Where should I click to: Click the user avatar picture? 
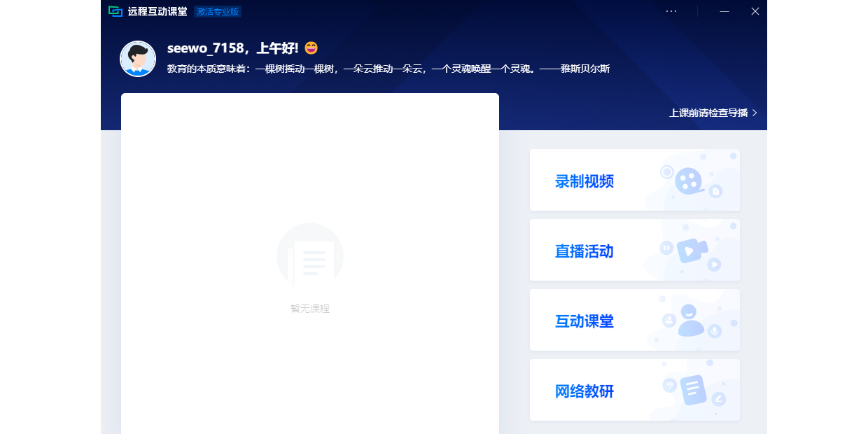[138, 59]
